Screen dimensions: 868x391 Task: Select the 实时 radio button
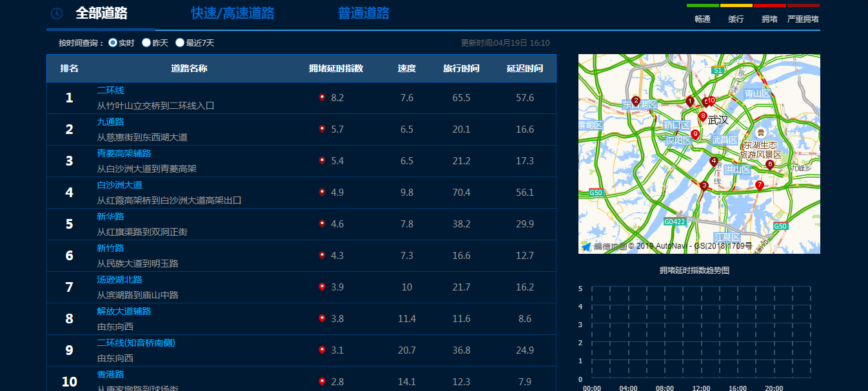(113, 43)
